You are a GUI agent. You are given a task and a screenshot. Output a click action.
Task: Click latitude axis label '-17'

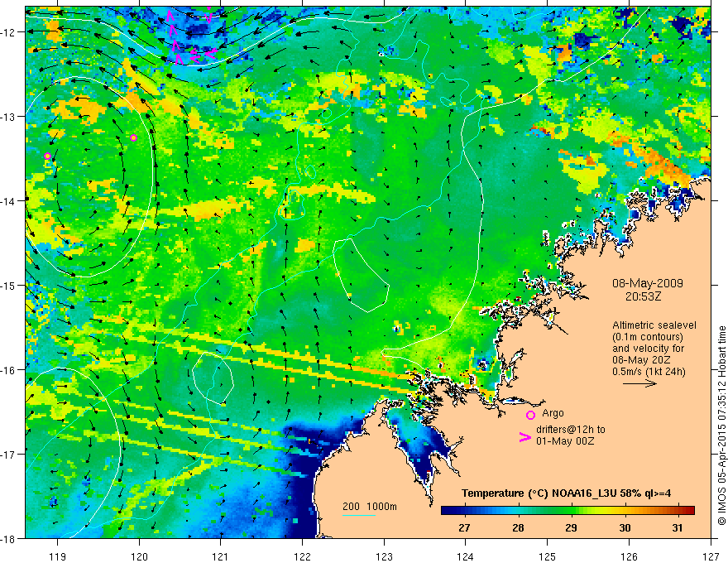coord(8,455)
